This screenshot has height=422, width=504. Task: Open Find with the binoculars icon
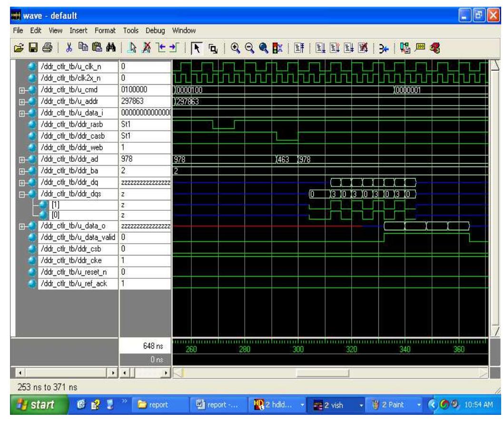tap(111, 47)
